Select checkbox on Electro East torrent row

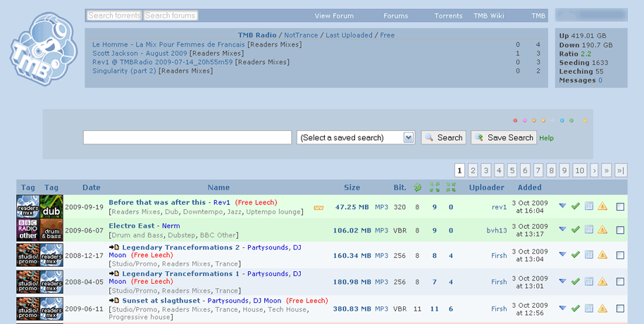620,230
